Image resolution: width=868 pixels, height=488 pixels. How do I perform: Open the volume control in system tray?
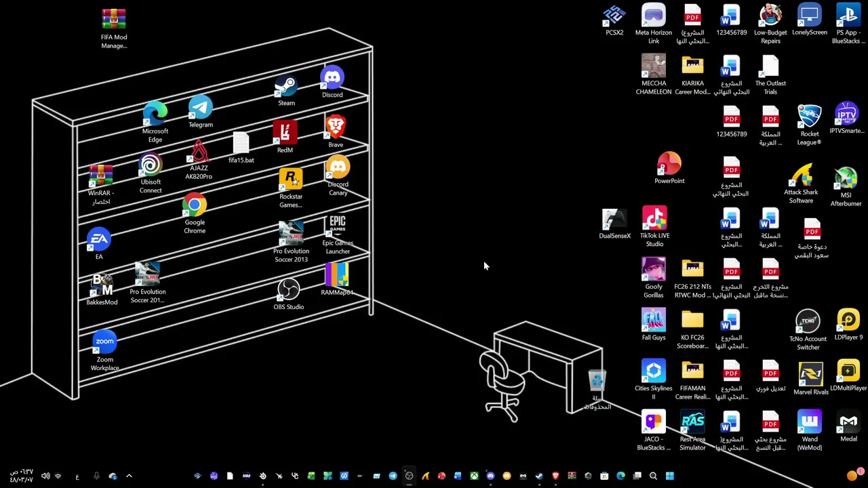(x=45, y=476)
